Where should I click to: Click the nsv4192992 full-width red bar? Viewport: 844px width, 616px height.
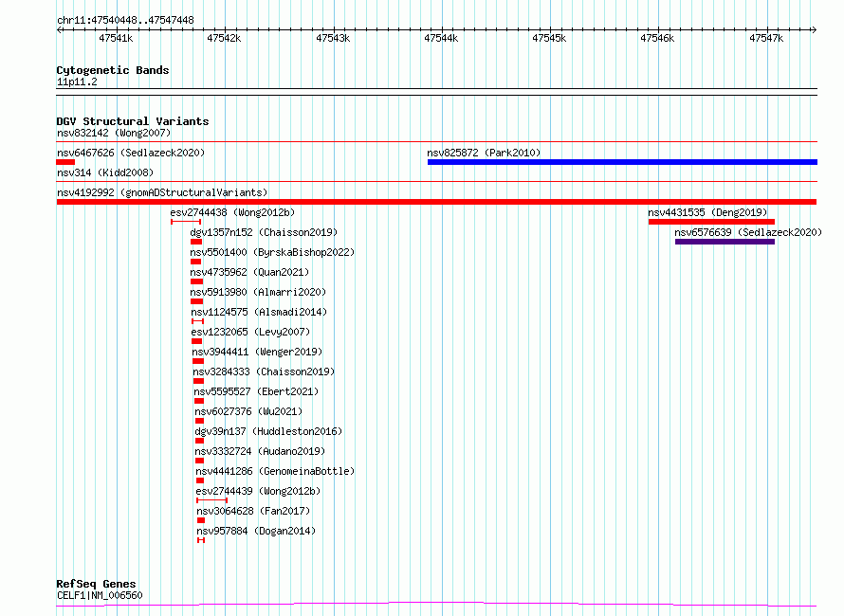436,202
